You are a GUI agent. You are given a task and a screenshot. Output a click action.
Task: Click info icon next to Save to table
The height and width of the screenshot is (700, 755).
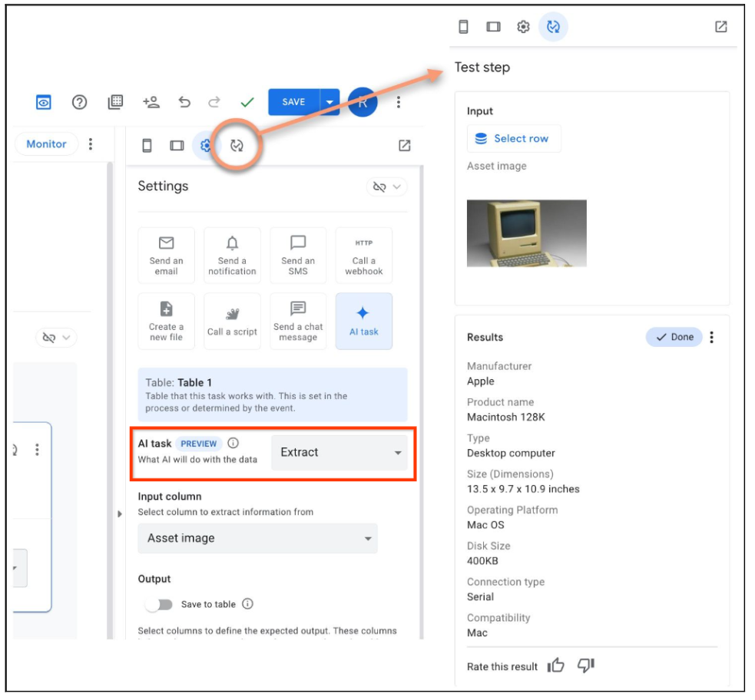pos(247,604)
